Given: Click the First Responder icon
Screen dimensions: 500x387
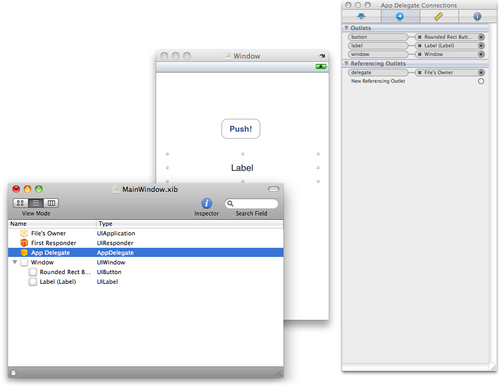Looking at the screenshot, I should 24,243.
